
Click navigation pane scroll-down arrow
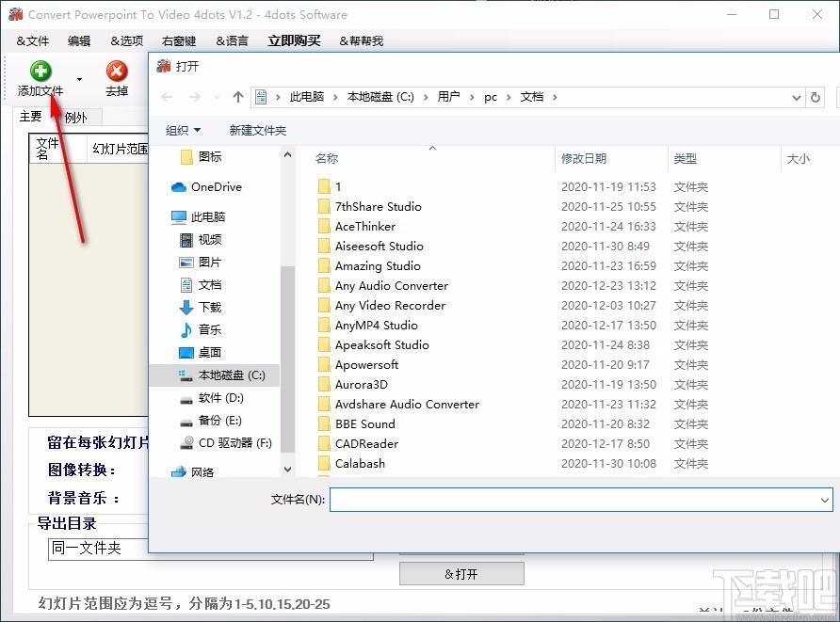(287, 470)
